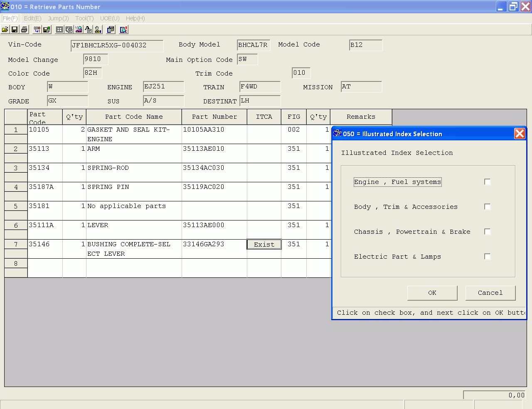Viewport: 532px width, 409px height.
Task: Select row header number 5
Action: [16, 206]
